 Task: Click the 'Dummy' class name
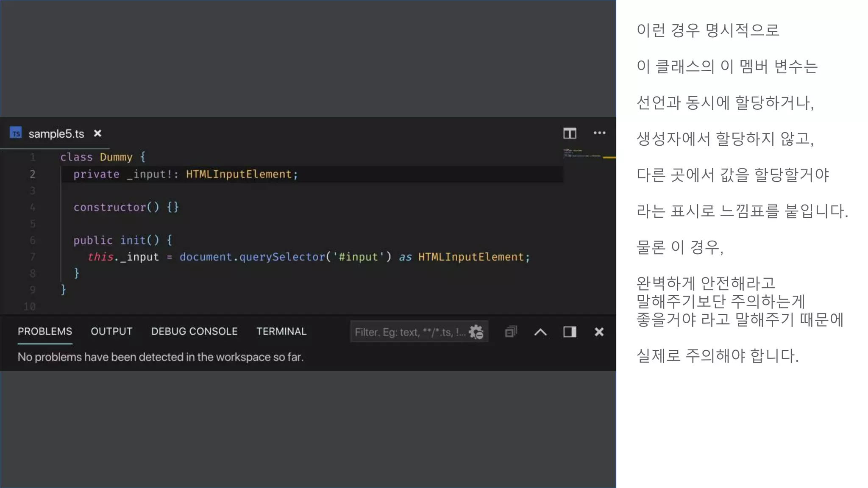(116, 157)
